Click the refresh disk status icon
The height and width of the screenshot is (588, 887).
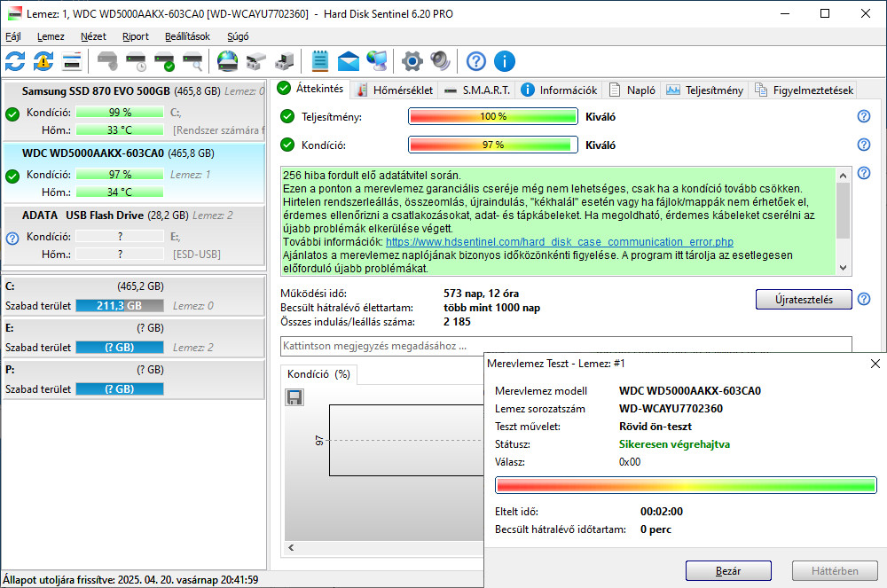(15, 61)
